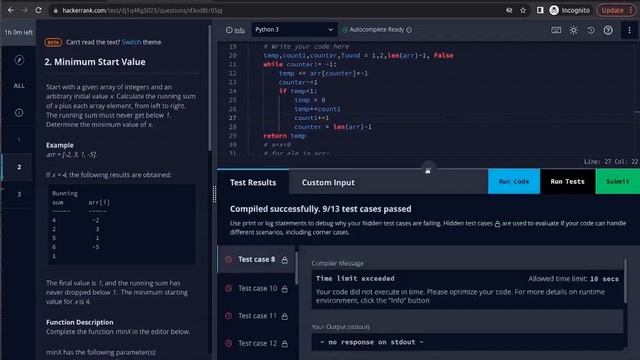Select Test case 8 in results list
The height and width of the screenshot is (360, 640).
pyautogui.click(x=256, y=260)
